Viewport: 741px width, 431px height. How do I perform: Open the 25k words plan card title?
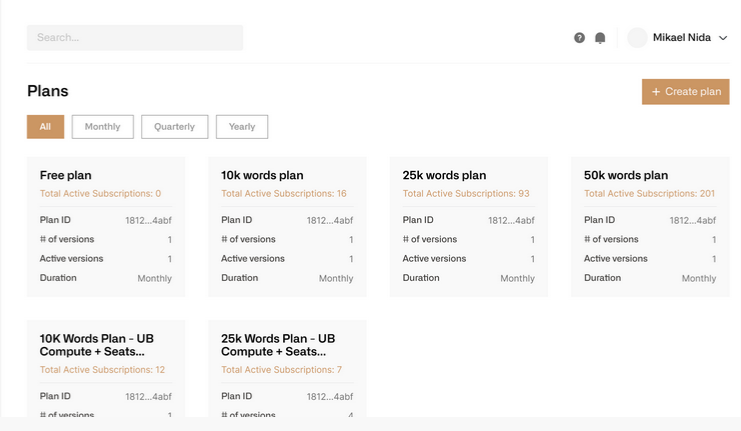444,175
